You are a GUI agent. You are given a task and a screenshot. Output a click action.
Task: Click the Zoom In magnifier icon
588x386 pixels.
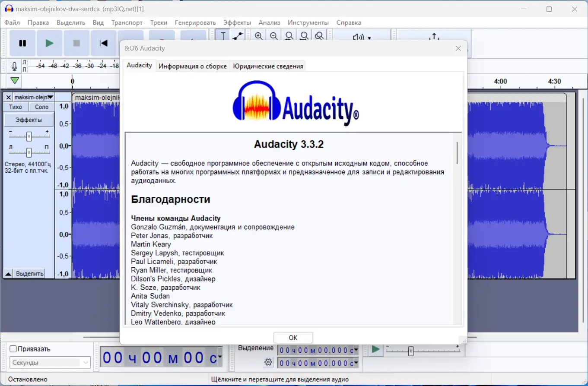click(259, 36)
